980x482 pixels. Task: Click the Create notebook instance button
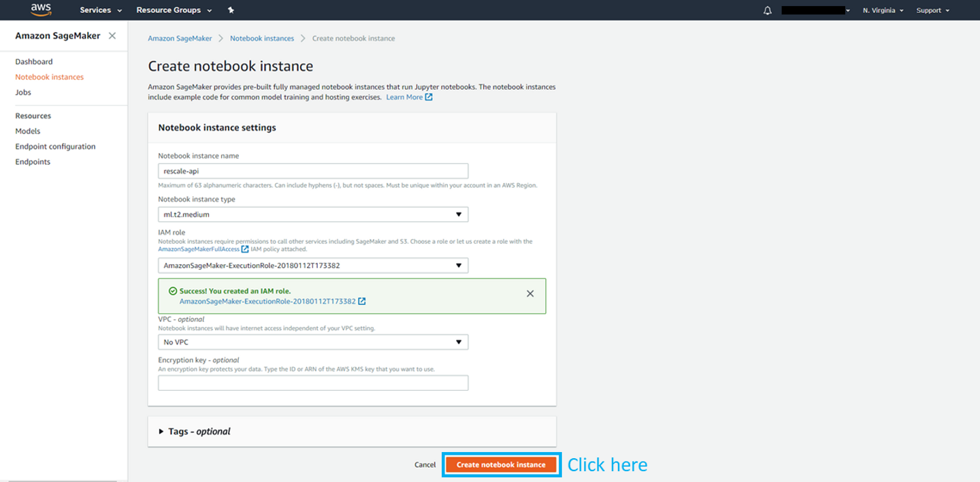coord(501,465)
